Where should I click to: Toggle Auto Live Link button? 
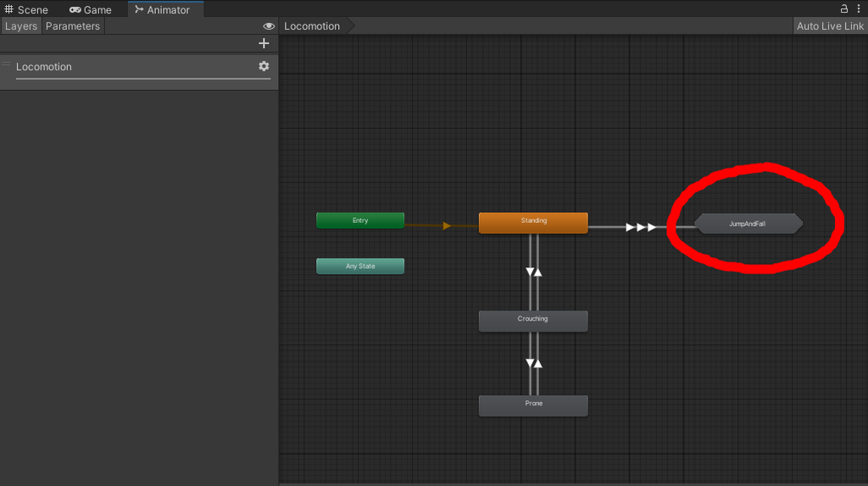[x=830, y=26]
